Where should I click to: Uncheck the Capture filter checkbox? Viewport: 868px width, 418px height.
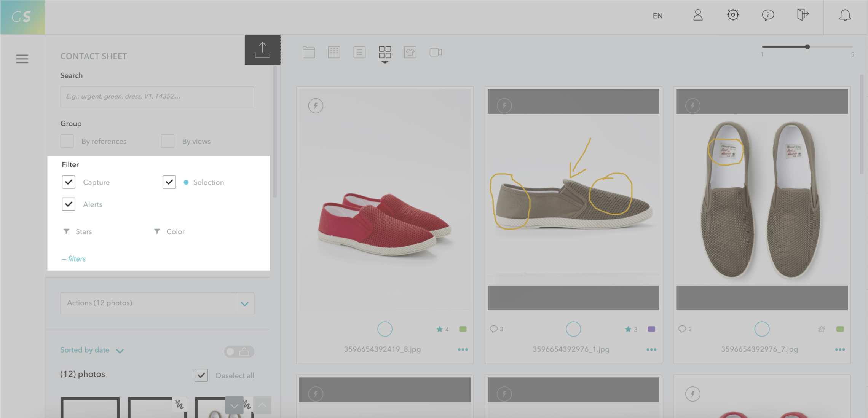coord(69,182)
